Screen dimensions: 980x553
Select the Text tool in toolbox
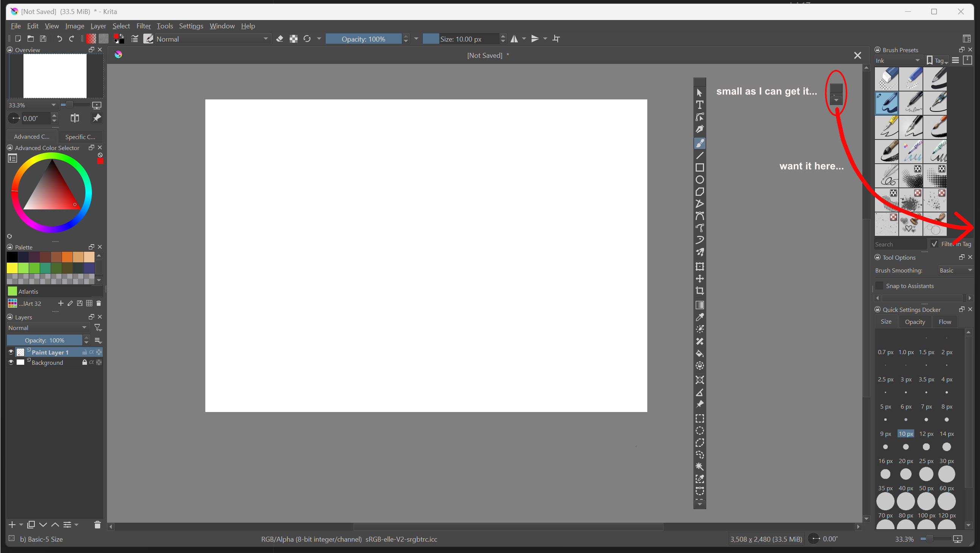(x=699, y=105)
